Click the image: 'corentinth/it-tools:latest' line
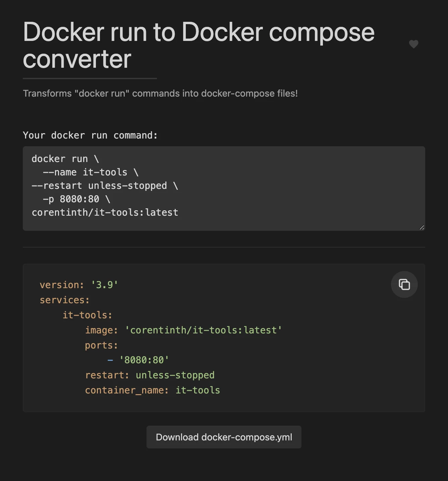448x481 pixels. [183, 330]
